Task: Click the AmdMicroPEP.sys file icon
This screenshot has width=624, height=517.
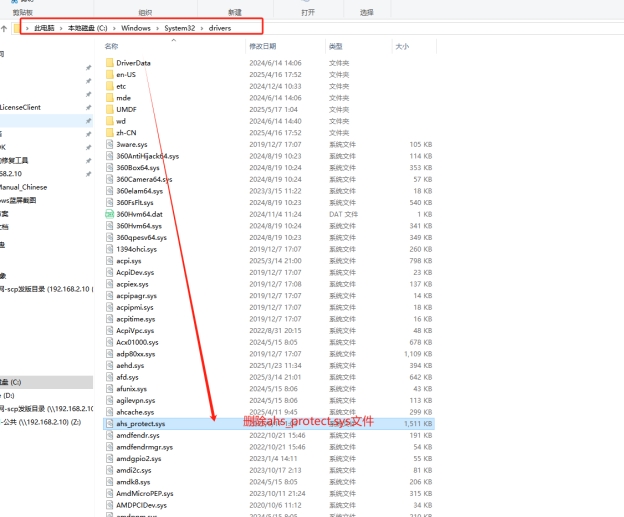Action: tap(110, 493)
